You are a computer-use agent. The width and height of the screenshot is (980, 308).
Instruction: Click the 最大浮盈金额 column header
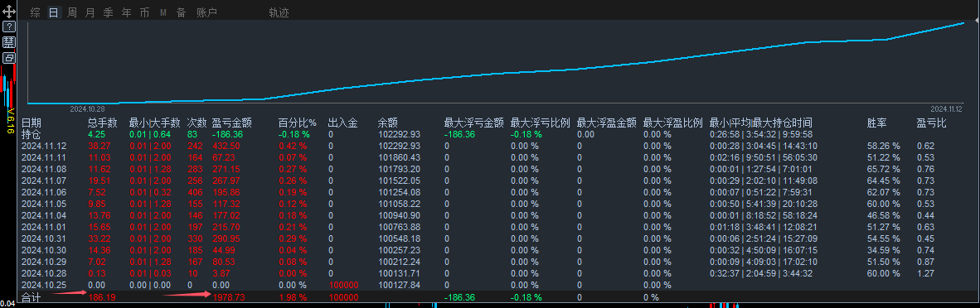607,123
